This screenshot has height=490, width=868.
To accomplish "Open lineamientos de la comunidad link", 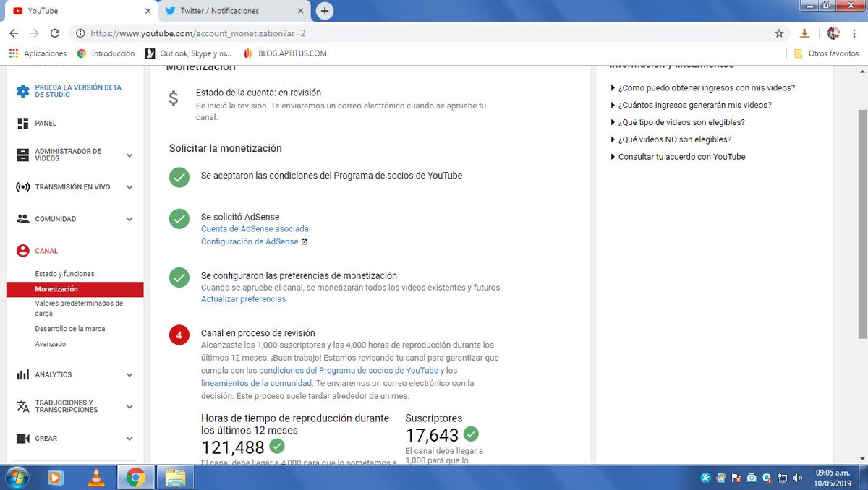I will point(257,383).
